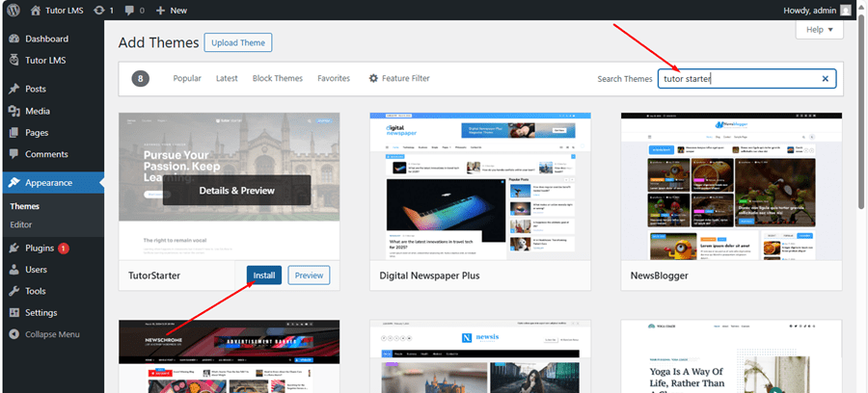Image resolution: width=868 pixels, height=393 pixels.
Task: Clear the theme search with X icon
Action: [x=825, y=79]
